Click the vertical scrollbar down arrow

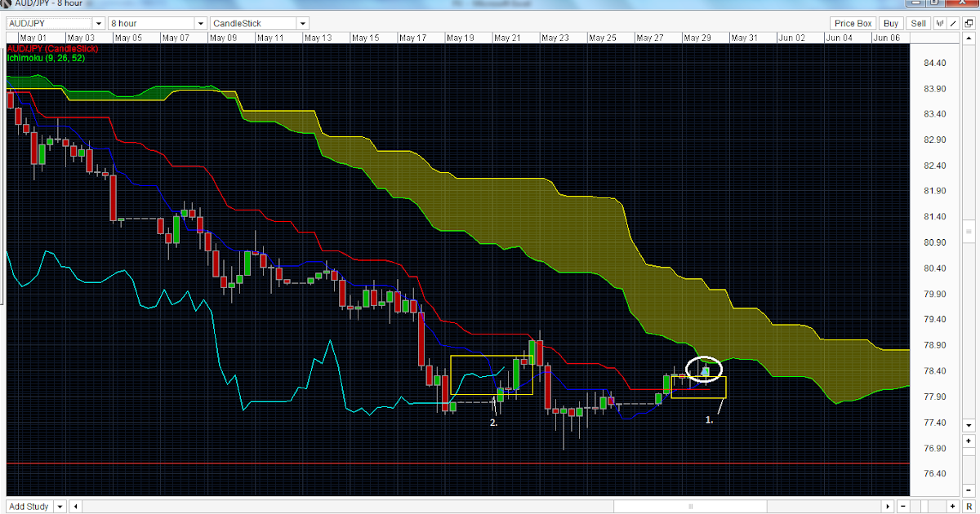click(x=969, y=425)
